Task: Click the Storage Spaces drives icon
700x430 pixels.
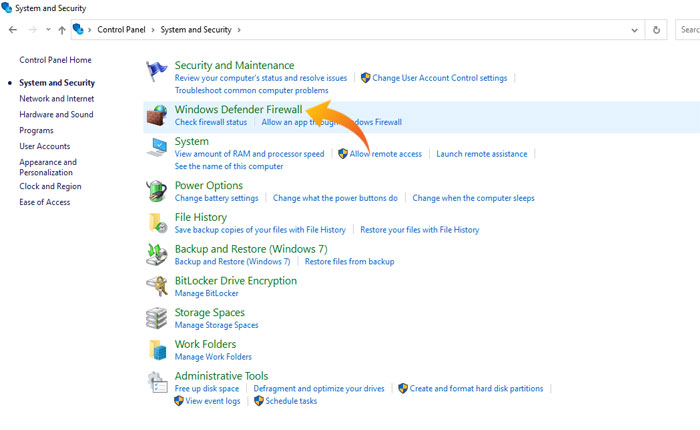Action: click(x=157, y=319)
